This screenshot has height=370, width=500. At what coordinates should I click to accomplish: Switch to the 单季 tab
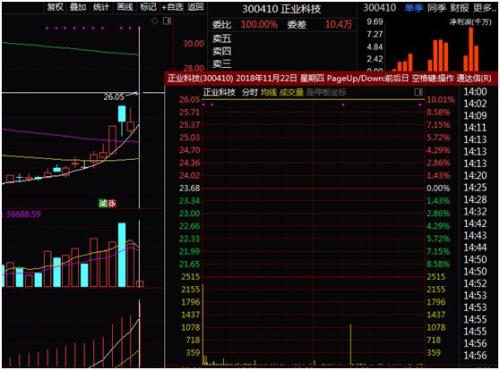coord(413,8)
